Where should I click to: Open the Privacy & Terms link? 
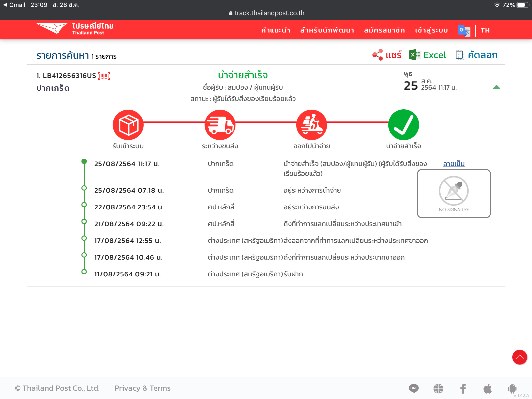pos(142,388)
